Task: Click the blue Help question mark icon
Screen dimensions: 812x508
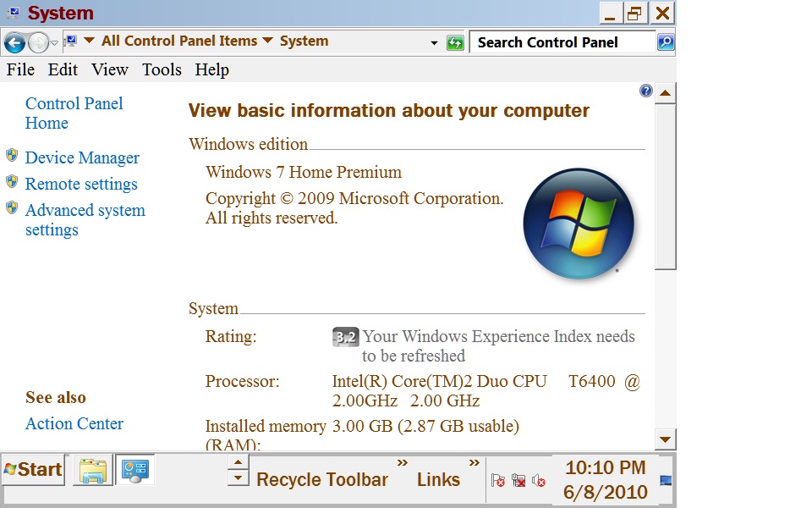Action: pos(645,91)
